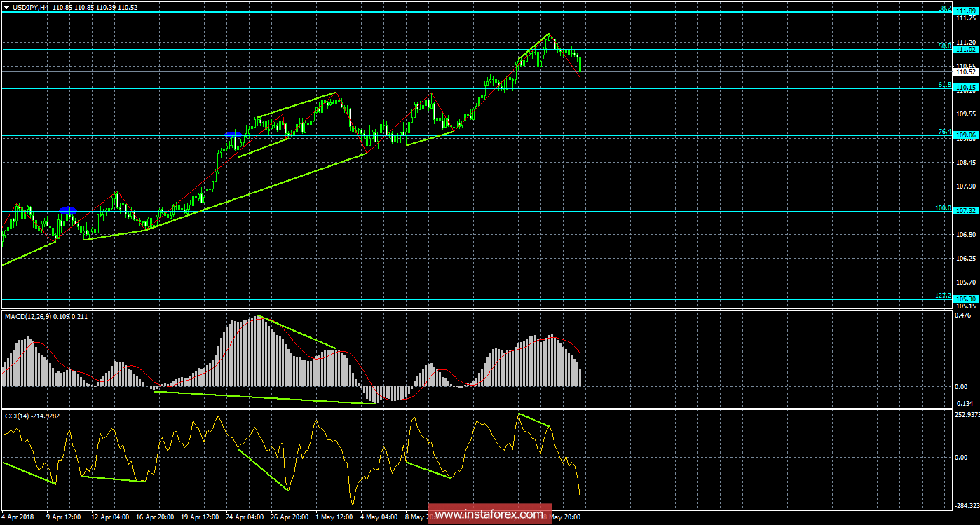Click the 16 Apr 20:00 time label
The height and width of the screenshot is (525, 980).
click(x=155, y=518)
